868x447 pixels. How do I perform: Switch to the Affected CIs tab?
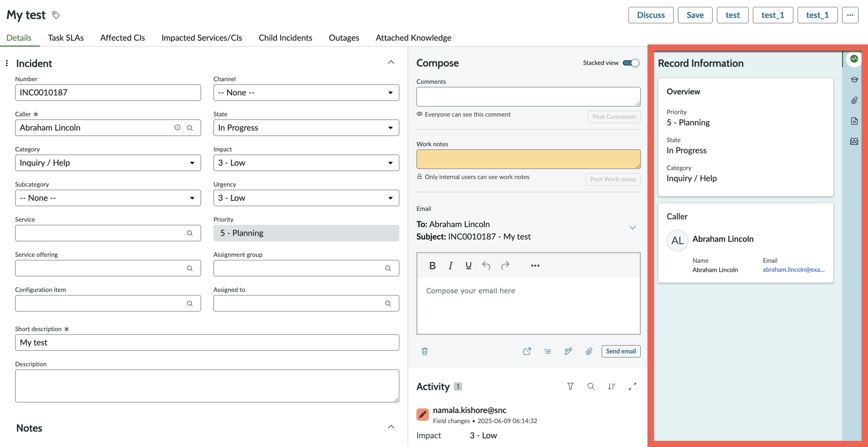[x=123, y=38]
